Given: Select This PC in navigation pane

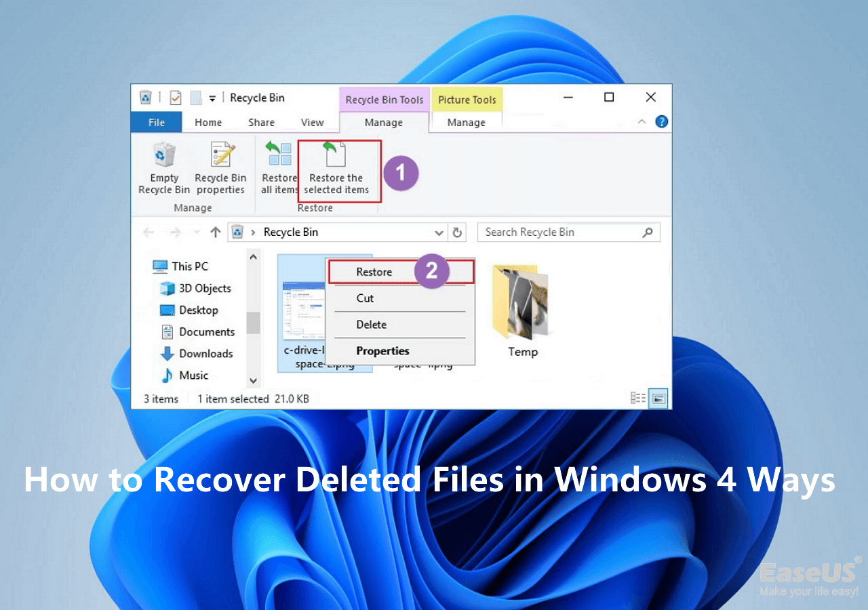Looking at the screenshot, I should 180,266.
